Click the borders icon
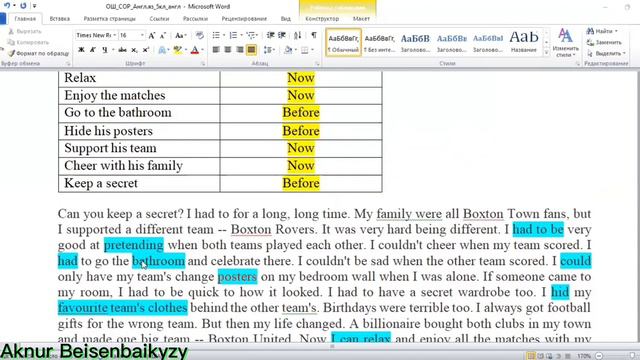 [x=304, y=50]
